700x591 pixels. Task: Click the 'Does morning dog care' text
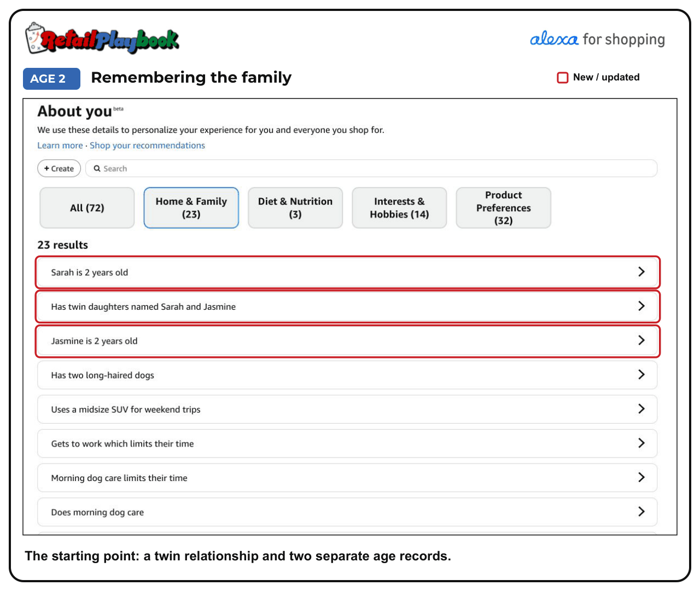click(97, 512)
